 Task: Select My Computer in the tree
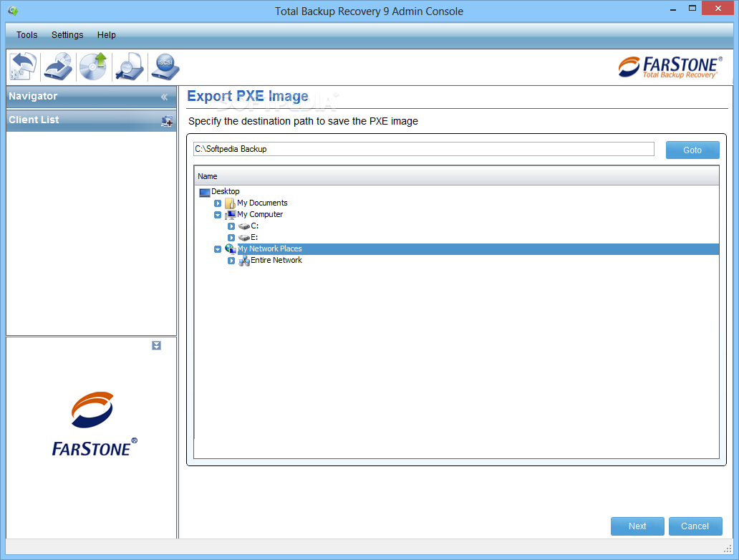click(x=260, y=214)
